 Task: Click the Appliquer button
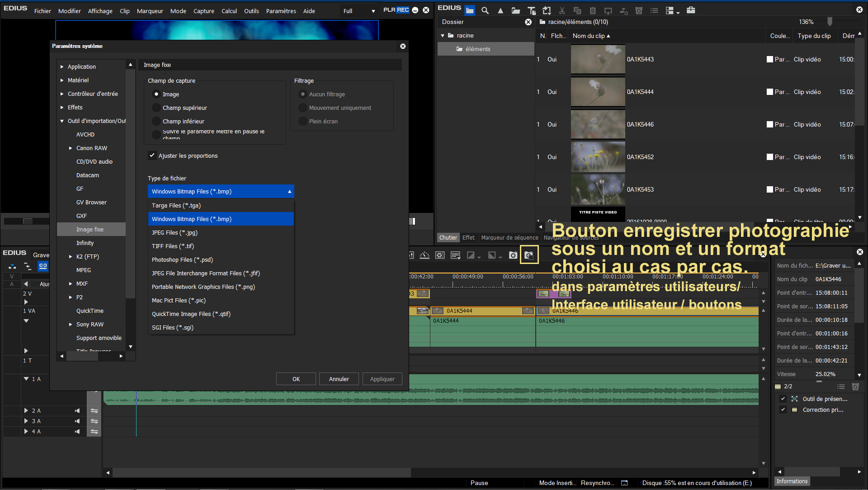coord(382,379)
